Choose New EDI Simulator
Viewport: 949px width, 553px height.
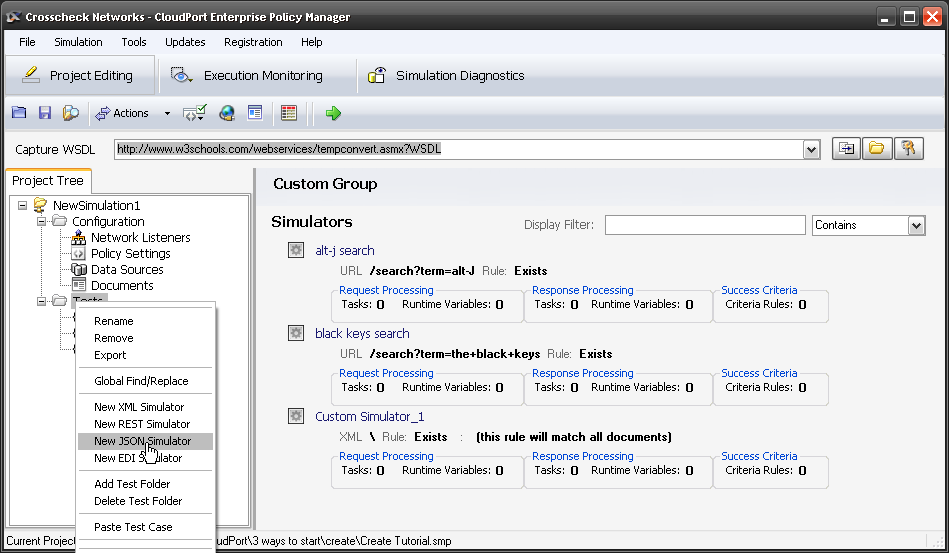tap(145, 458)
